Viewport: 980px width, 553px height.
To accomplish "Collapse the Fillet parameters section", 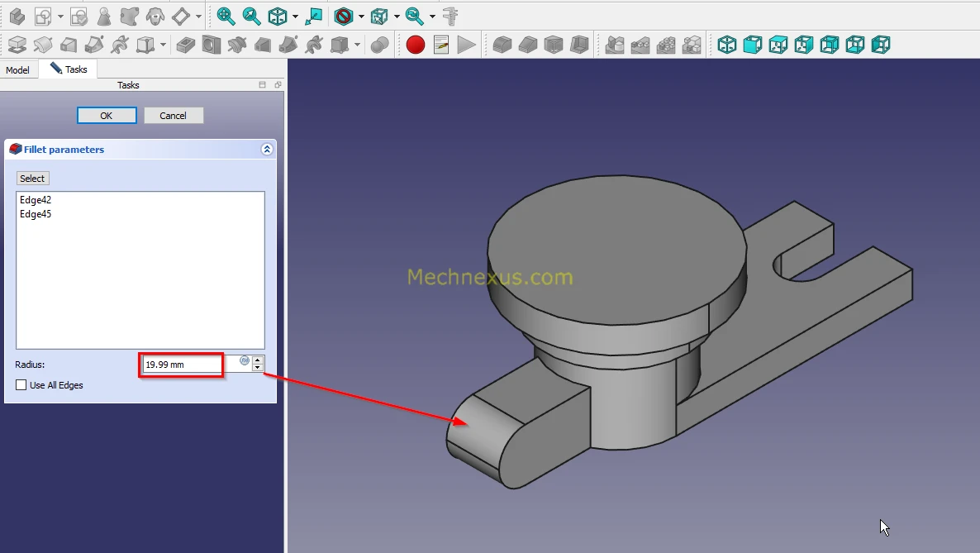I will pos(266,150).
